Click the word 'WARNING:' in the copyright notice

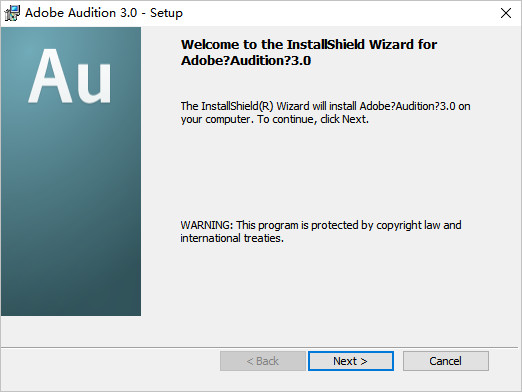tap(207, 225)
